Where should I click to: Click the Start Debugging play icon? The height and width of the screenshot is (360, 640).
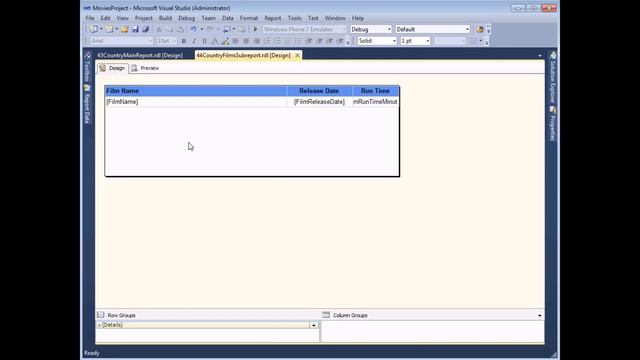pyautogui.click(x=256, y=29)
